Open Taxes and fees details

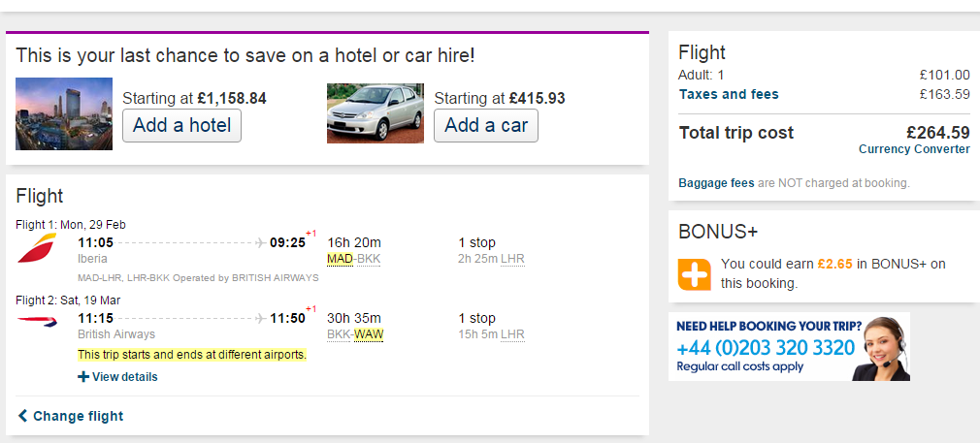(x=729, y=94)
